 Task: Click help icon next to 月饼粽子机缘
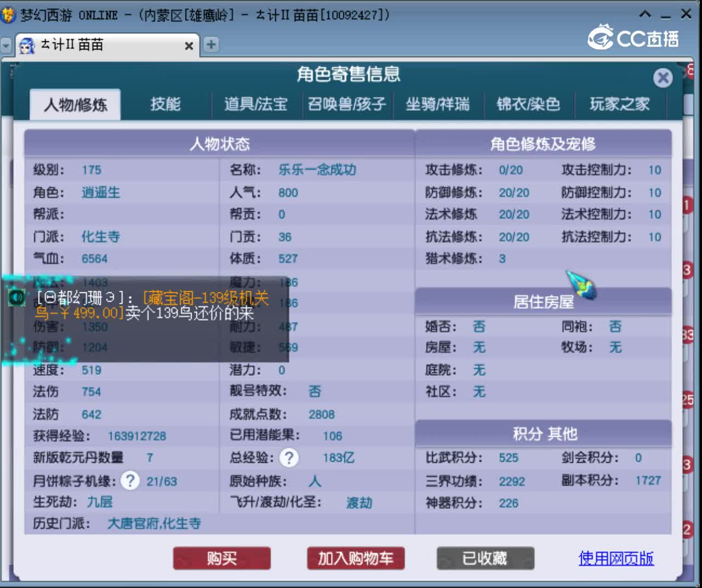[x=130, y=480]
